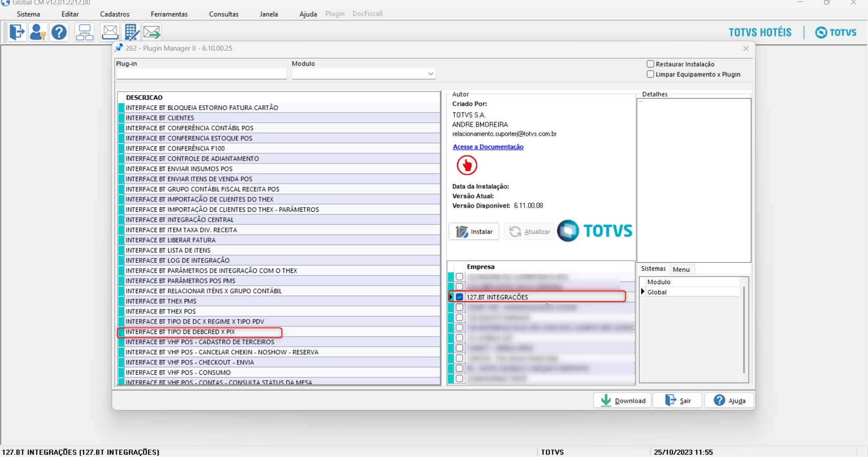
Task: Open the grid with pencil toolbar icon
Action: tap(132, 32)
